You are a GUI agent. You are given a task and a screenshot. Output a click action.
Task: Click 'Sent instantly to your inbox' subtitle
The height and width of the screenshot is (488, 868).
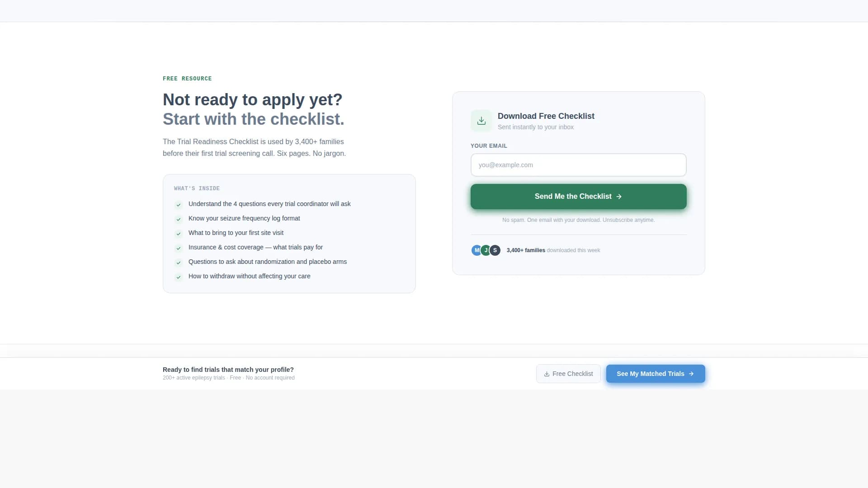pos(535,127)
